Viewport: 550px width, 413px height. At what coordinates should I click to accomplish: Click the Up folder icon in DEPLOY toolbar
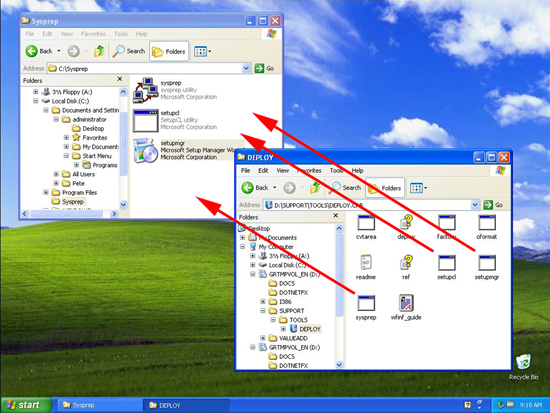pos(315,188)
